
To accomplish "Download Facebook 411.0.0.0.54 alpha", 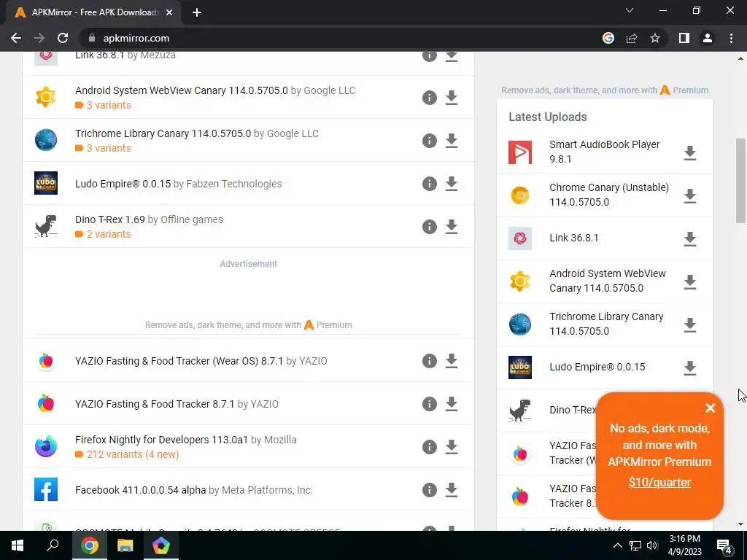I will [451, 490].
